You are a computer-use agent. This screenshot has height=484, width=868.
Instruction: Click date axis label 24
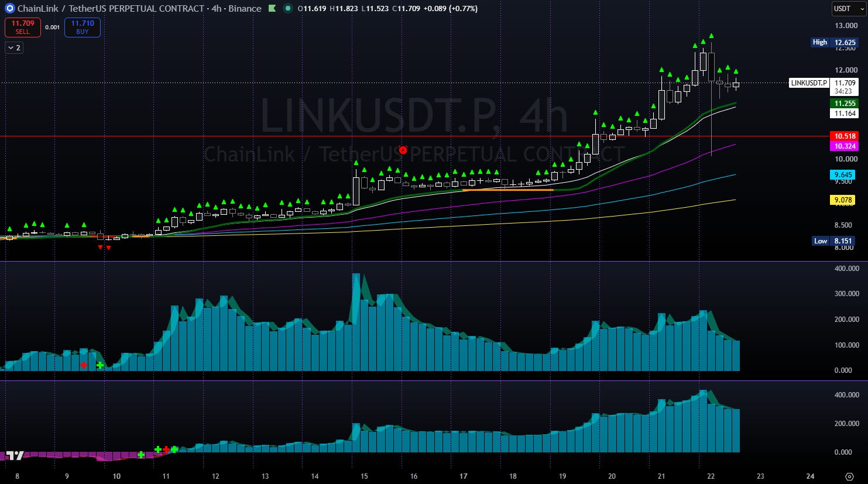(810, 476)
